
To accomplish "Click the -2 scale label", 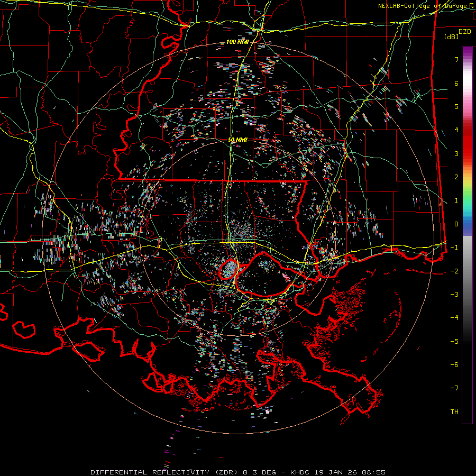I will 454,271.
